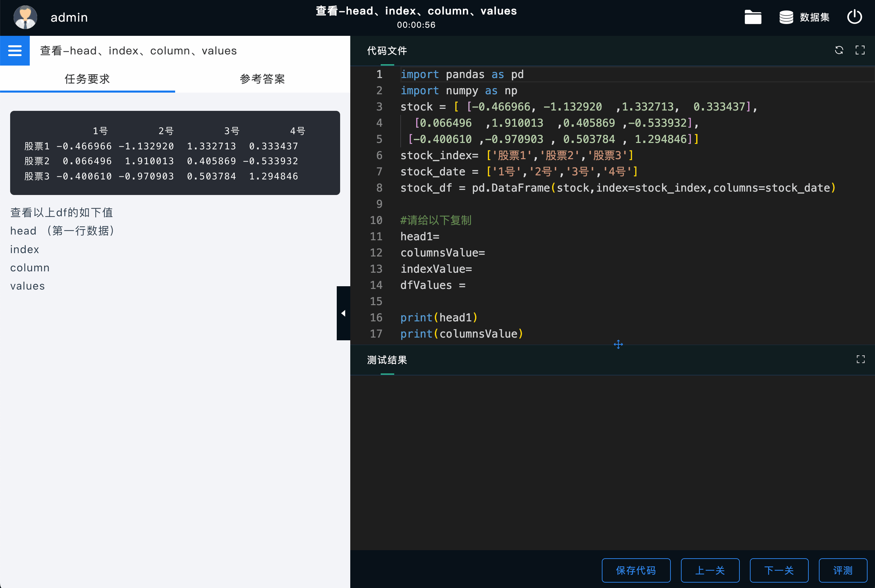
Task: Click the 'import pandas as pd' code line
Action: point(462,74)
